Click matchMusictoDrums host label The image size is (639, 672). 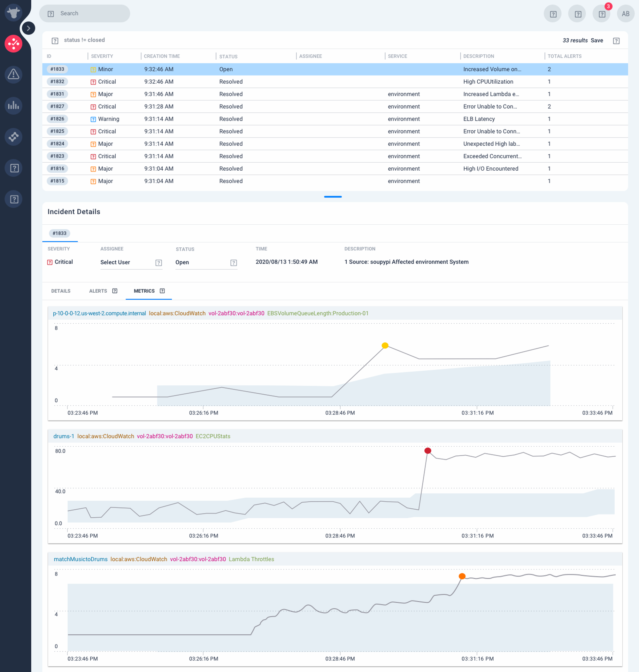pyautogui.click(x=81, y=559)
